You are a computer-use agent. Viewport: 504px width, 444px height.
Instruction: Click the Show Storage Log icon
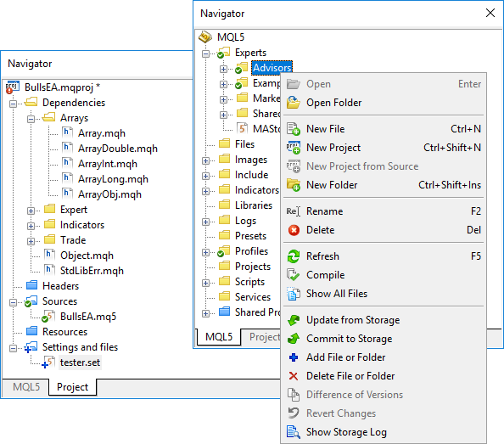294,432
